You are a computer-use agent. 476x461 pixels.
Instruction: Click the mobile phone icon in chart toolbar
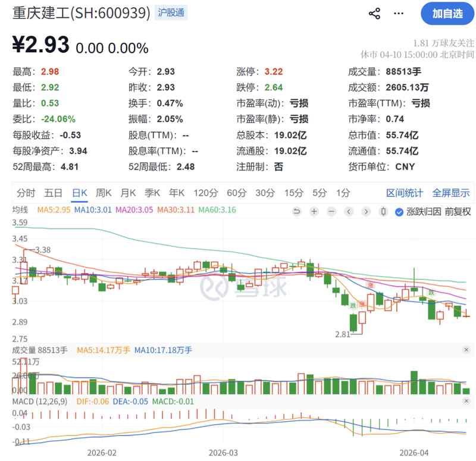[382, 211]
